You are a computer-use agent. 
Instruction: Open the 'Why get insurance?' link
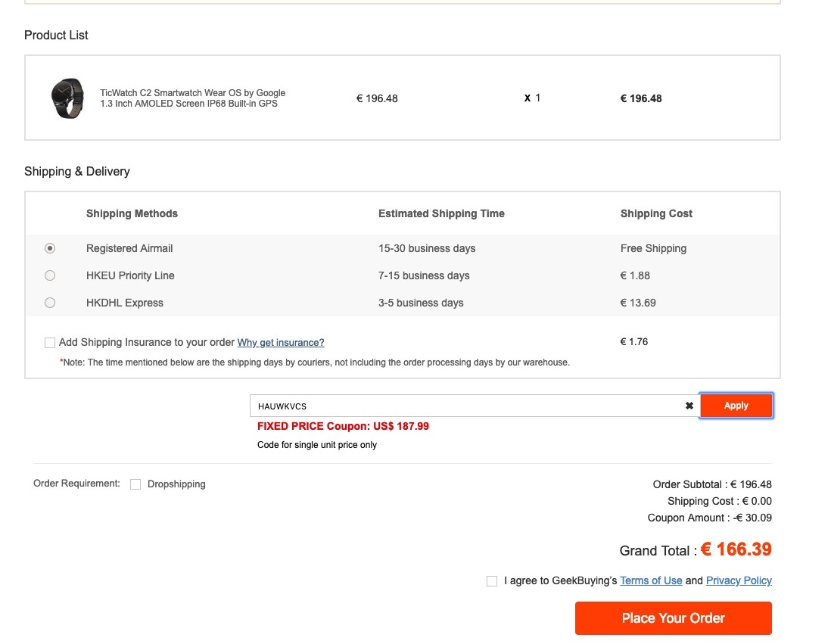[x=281, y=342]
